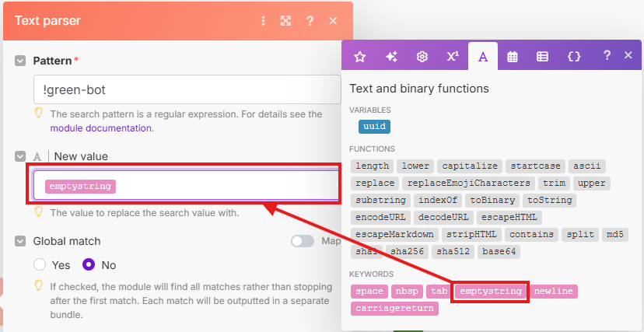The image size is (644, 332).
Task: Select the No radio button
Action: click(89, 264)
